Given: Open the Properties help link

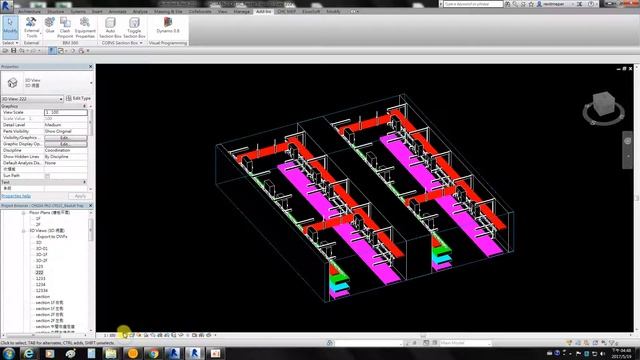Looking at the screenshot, I should click(16, 196).
